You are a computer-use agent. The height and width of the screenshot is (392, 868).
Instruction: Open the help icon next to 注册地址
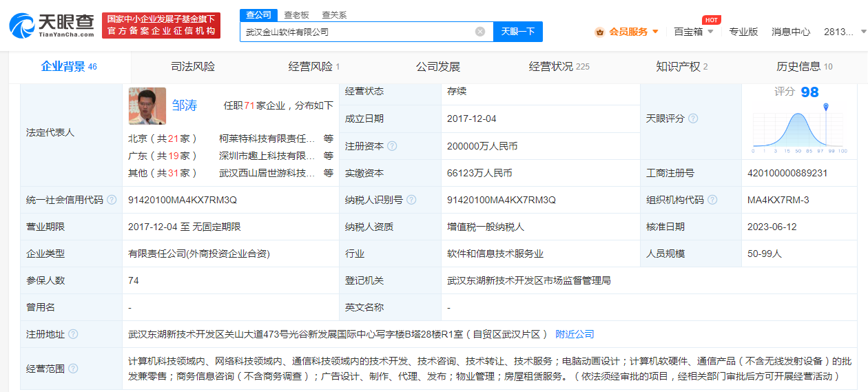(73, 334)
